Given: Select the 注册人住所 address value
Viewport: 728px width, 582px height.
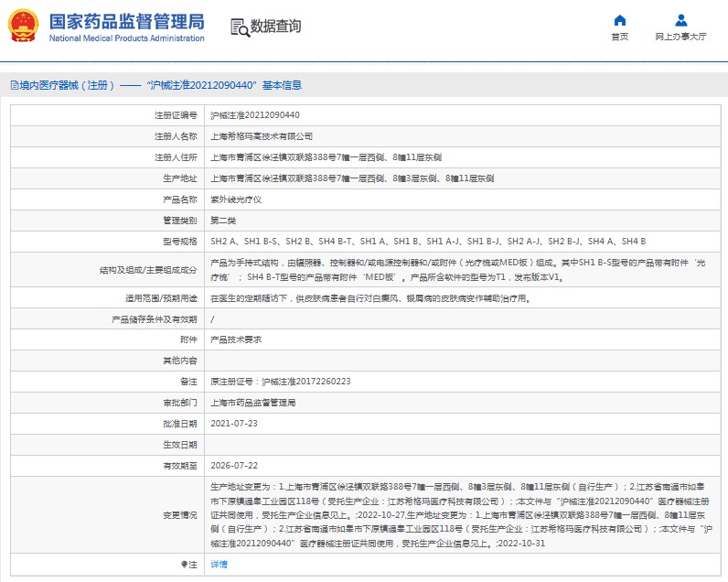Looking at the screenshot, I should [326, 157].
